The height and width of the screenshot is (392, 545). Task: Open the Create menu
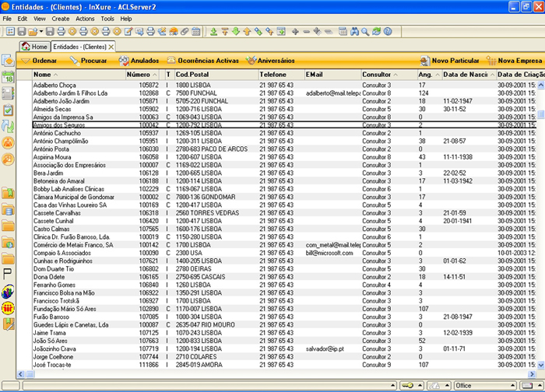(60, 18)
